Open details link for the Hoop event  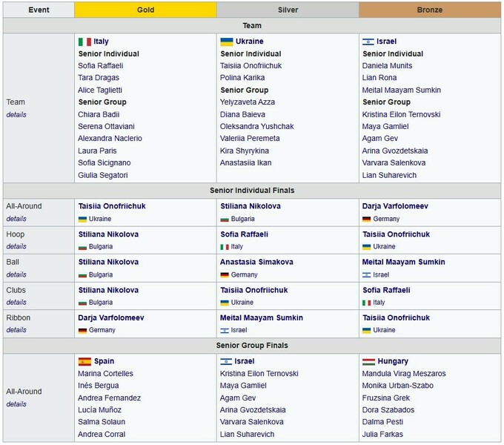coord(16,246)
